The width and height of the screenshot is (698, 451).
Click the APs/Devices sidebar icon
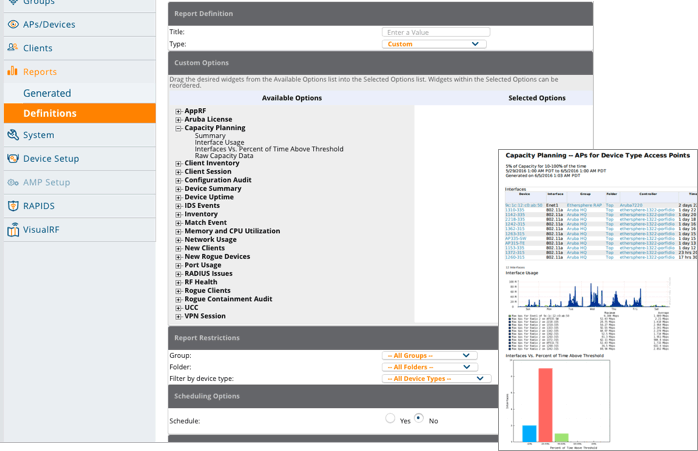(x=12, y=24)
